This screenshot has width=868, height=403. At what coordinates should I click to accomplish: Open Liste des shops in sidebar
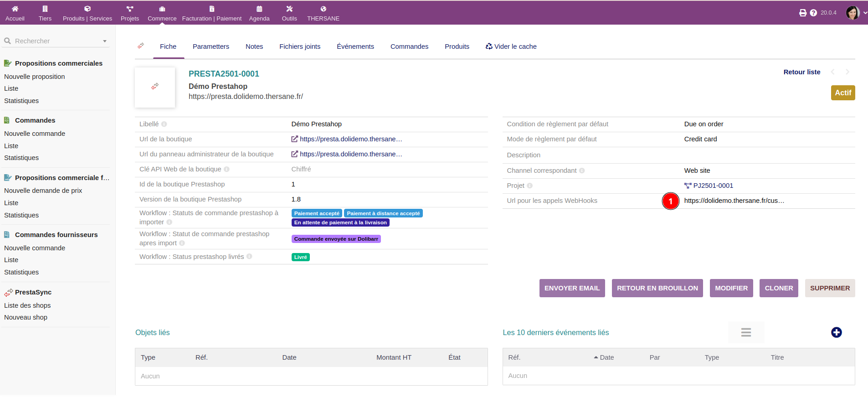27,305
